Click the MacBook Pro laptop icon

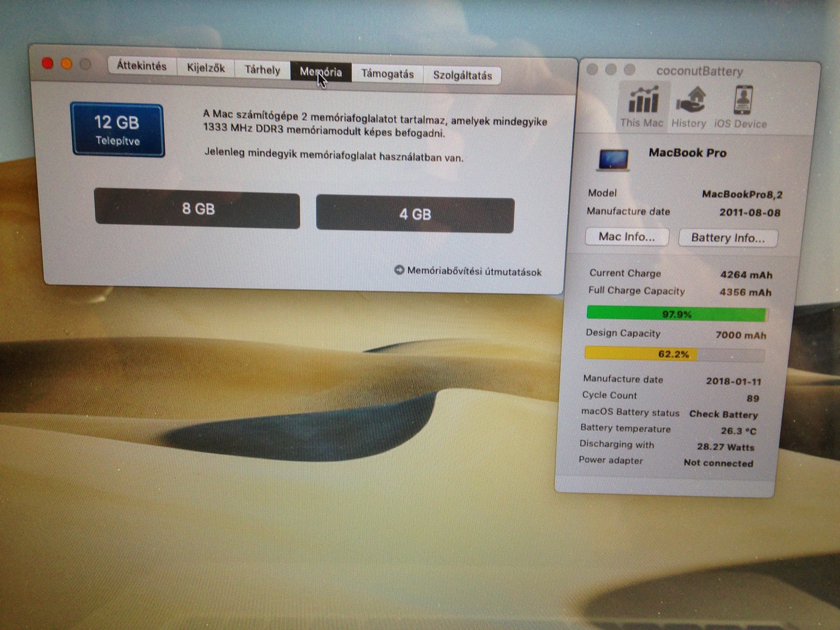point(613,160)
